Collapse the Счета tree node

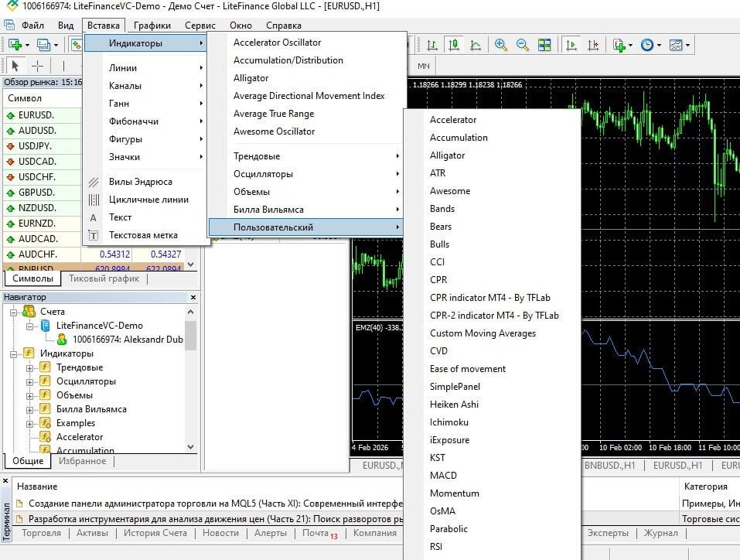(15, 312)
